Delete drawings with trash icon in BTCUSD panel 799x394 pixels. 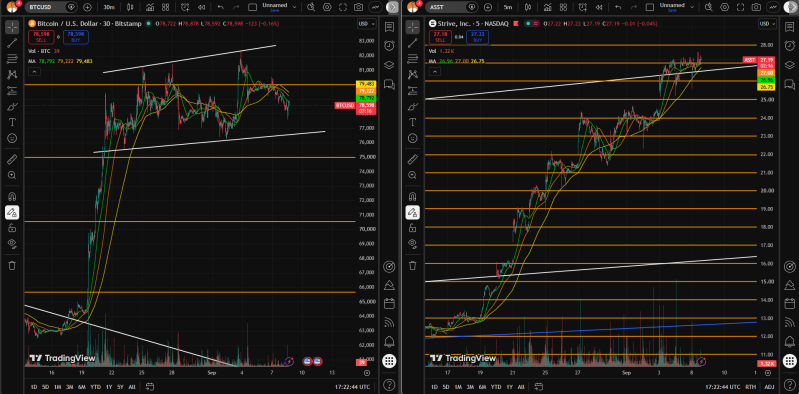(12, 265)
